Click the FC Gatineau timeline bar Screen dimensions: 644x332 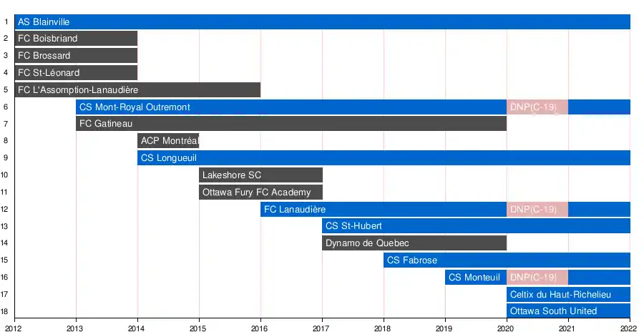pos(291,124)
